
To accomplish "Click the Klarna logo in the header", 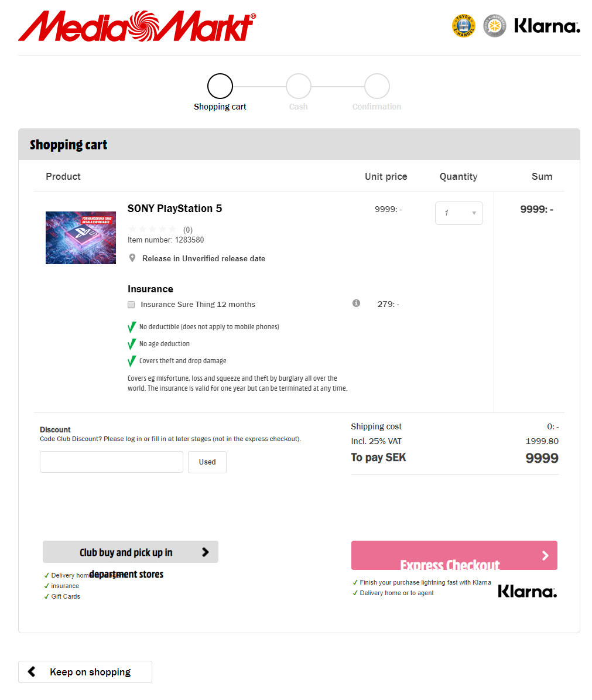I will [547, 26].
